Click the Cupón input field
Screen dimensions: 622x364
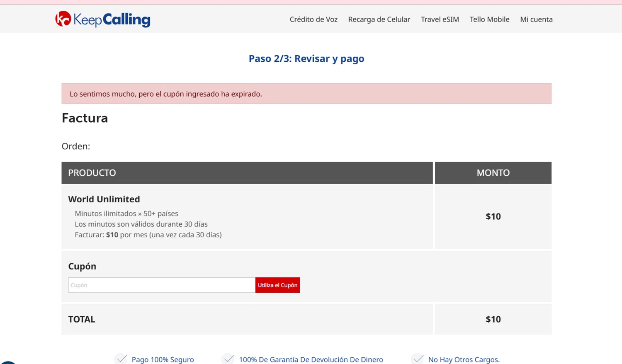[x=162, y=285]
